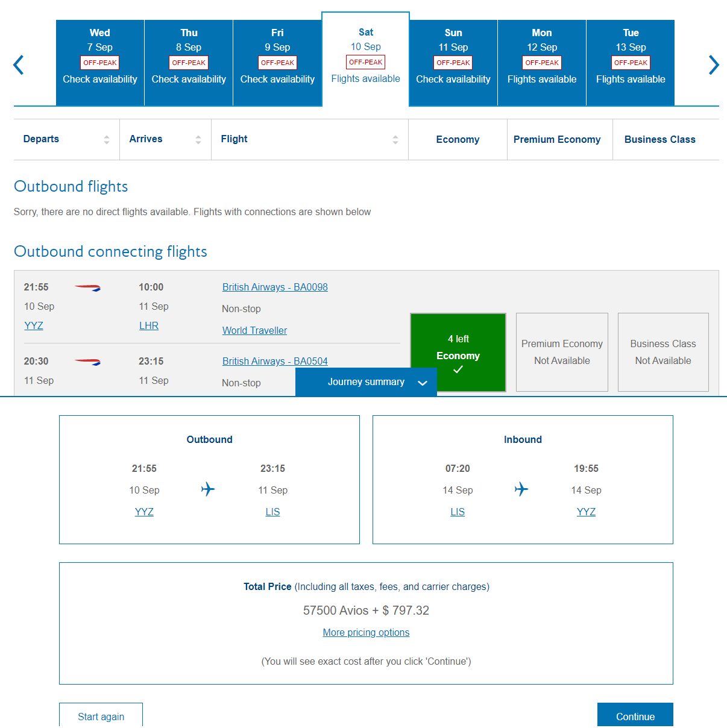
Task: Open More pricing options
Action: [x=366, y=632]
